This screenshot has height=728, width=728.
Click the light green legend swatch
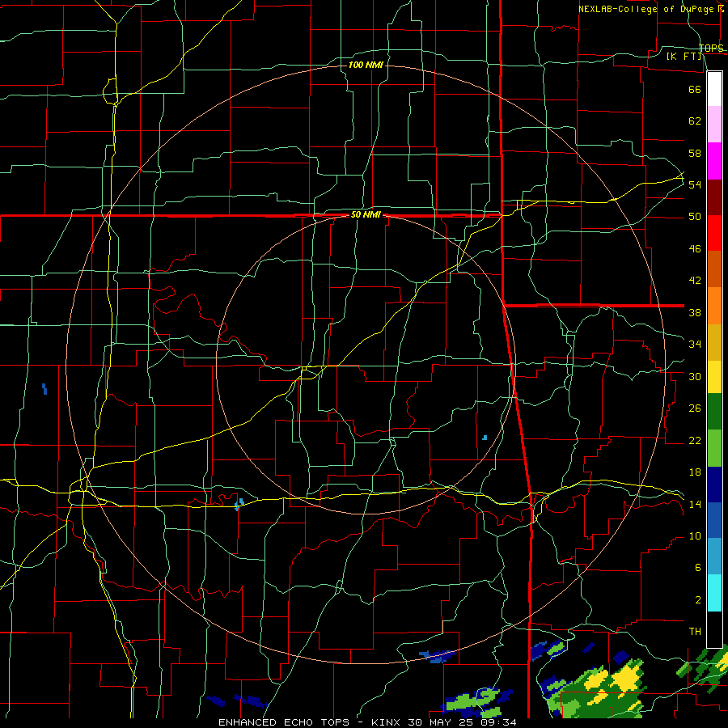714,448
